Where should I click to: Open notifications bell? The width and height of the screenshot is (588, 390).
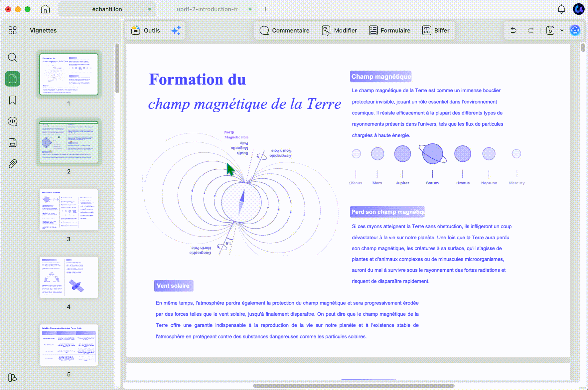click(561, 9)
